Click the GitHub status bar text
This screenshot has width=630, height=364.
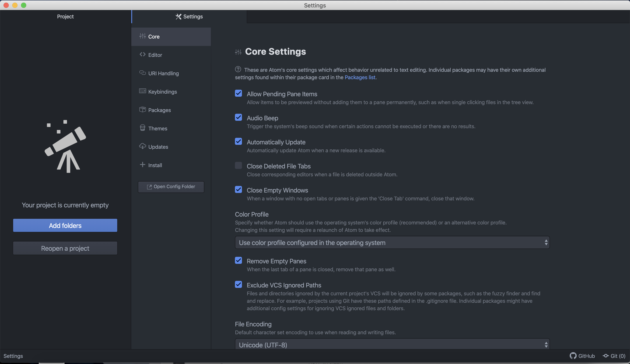(x=586, y=356)
